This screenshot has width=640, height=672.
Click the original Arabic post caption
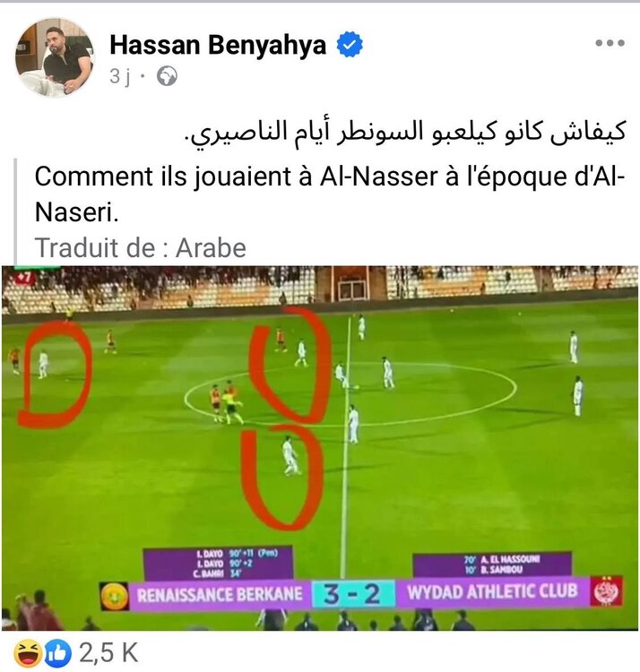coord(404,132)
